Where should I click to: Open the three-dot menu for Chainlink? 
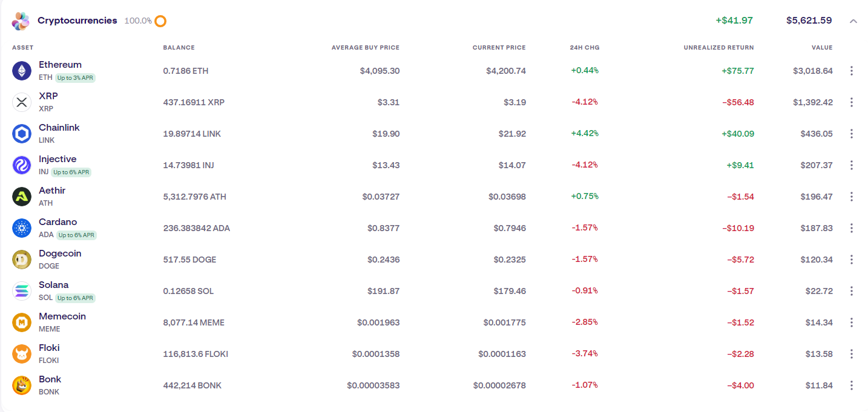[852, 134]
